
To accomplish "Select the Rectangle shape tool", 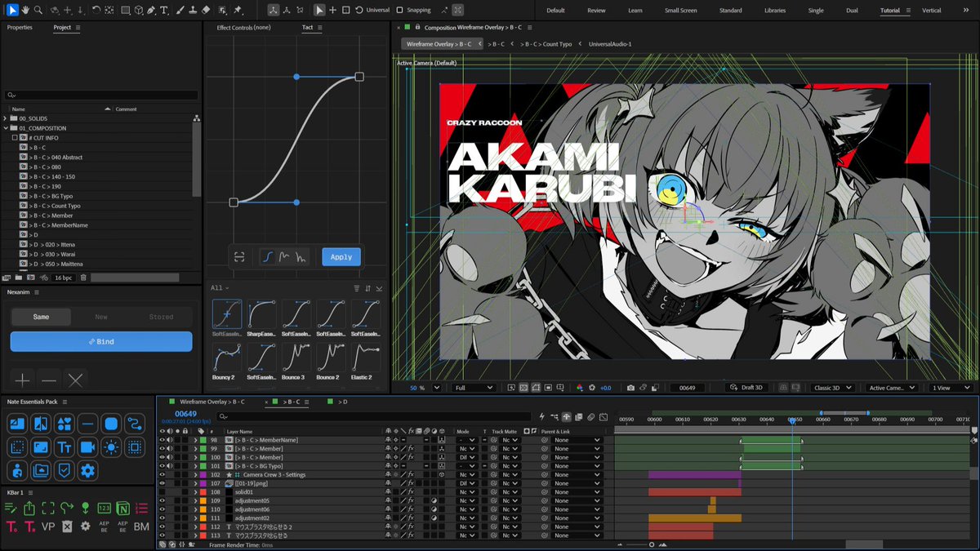I will [x=125, y=10].
